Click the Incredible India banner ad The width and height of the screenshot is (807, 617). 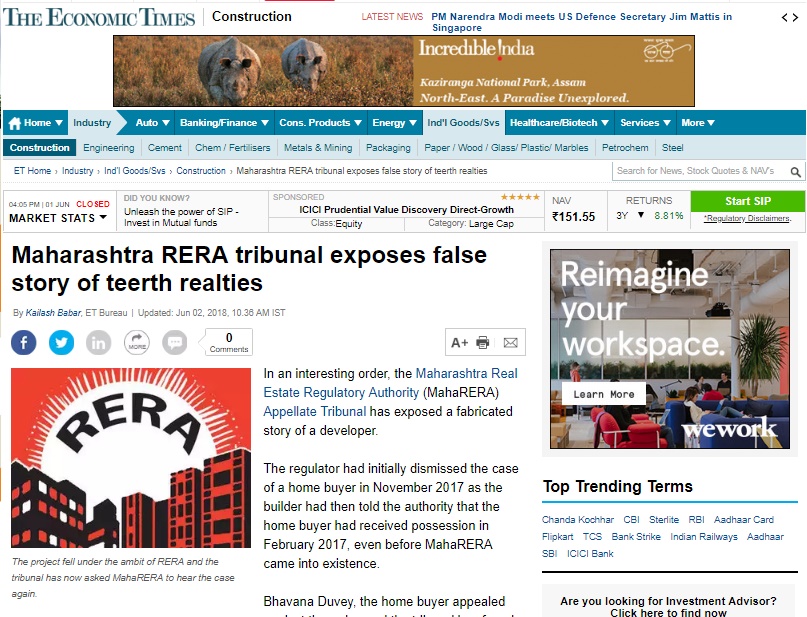pyautogui.click(x=404, y=71)
